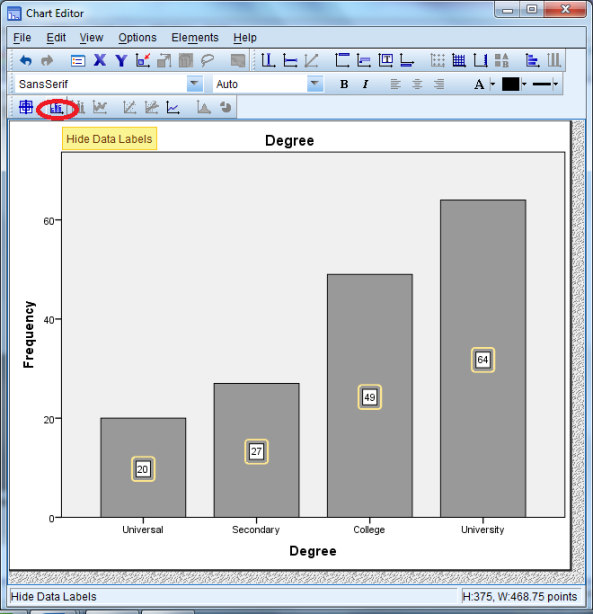Click the Hide Data Labels bar icon

[x=57, y=108]
